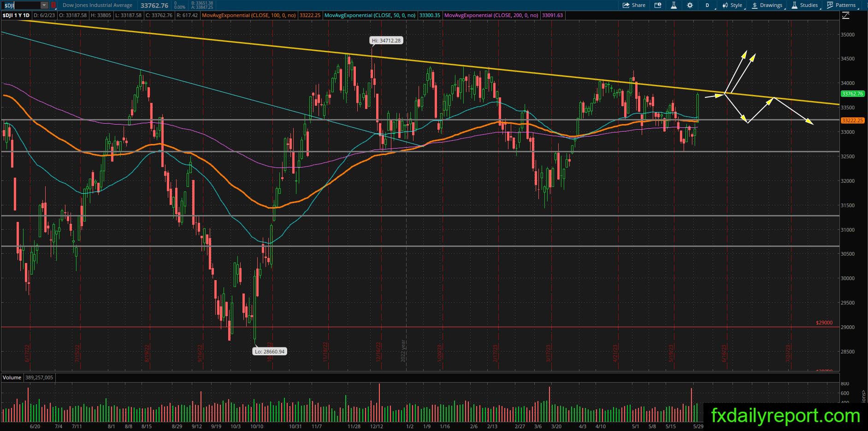Click the drawing tool icon on the Drawings button
The image size is (868, 431).
coord(755,5)
